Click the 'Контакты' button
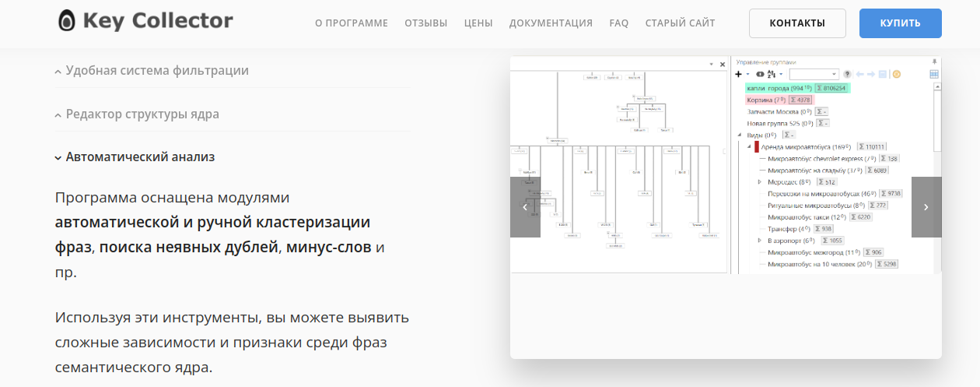 coord(797,23)
